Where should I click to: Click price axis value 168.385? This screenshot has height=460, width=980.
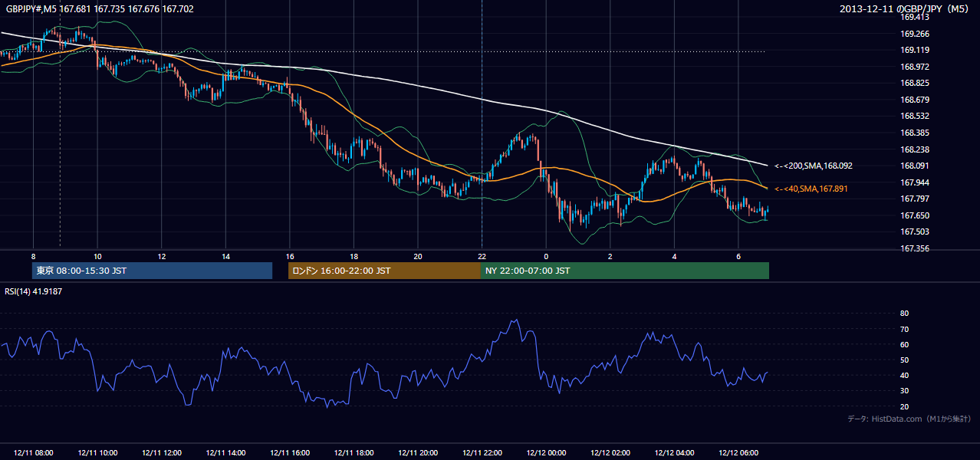pyautogui.click(x=914, y=133)
